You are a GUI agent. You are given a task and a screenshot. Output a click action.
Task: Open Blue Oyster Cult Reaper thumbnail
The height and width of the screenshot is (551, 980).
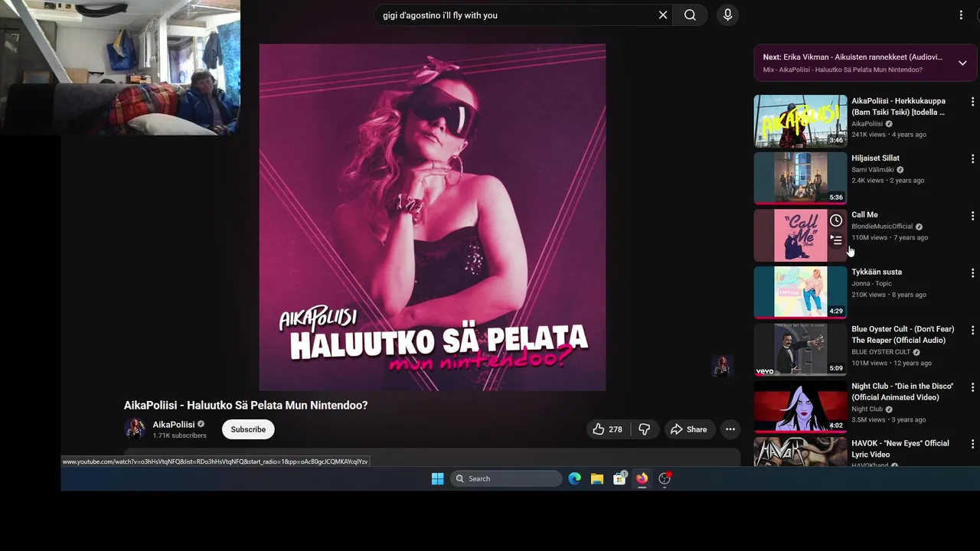tap(800, 350)
